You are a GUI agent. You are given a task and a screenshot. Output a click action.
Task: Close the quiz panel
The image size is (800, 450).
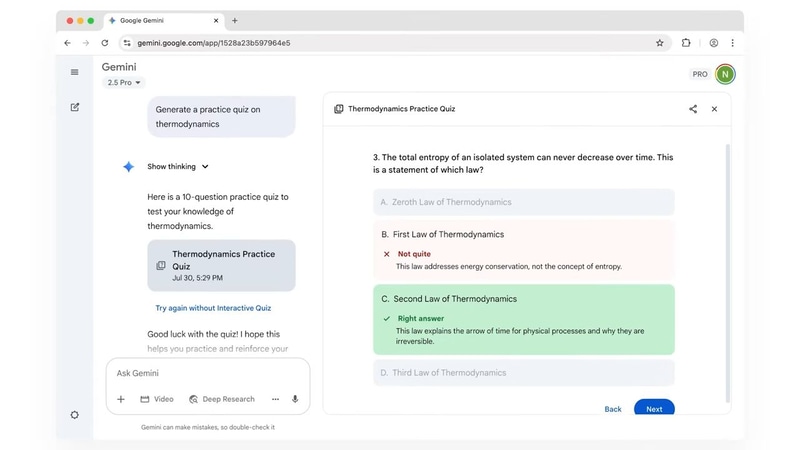[x=714, y=109]
